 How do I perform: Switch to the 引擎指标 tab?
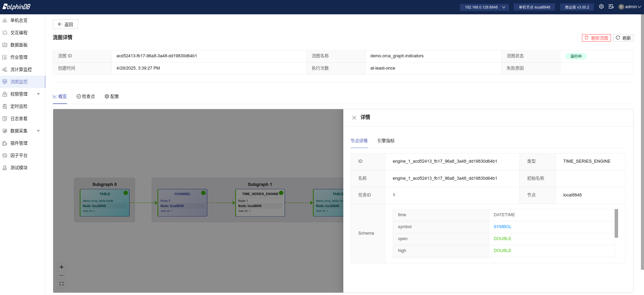(x=386, y=141)
